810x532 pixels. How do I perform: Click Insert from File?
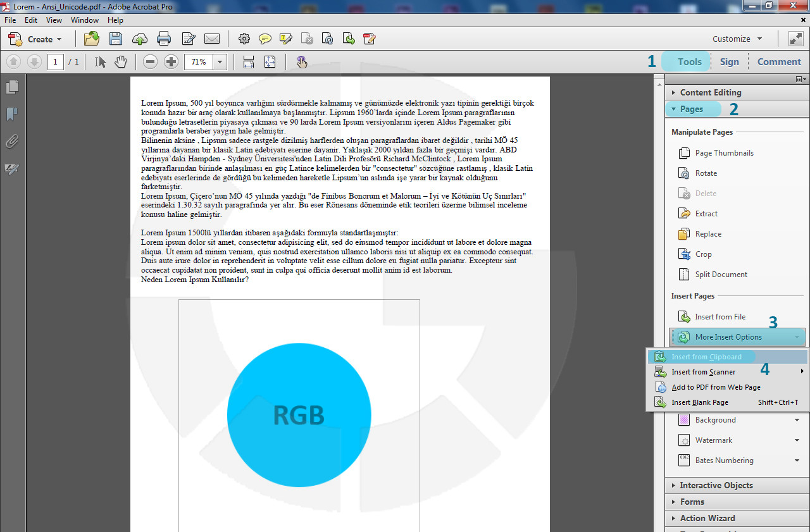pos(712,317)
